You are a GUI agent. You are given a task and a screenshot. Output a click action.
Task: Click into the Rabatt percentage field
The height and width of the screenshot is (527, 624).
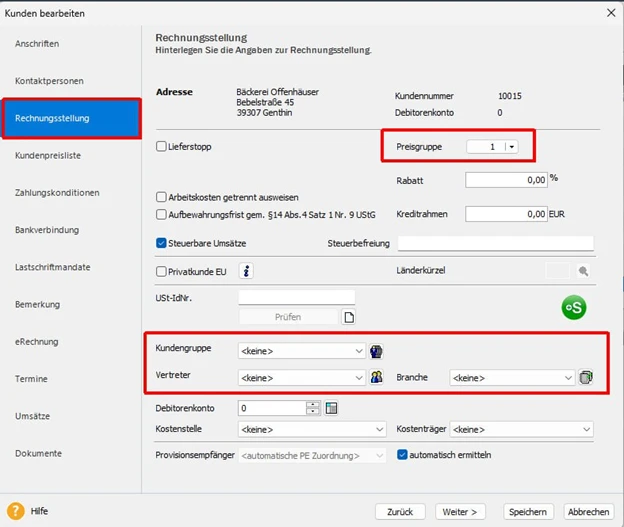(x=506, y=180)
